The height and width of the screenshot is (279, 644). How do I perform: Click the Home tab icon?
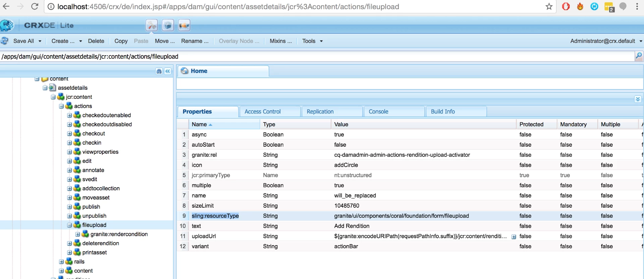[184, 71]
